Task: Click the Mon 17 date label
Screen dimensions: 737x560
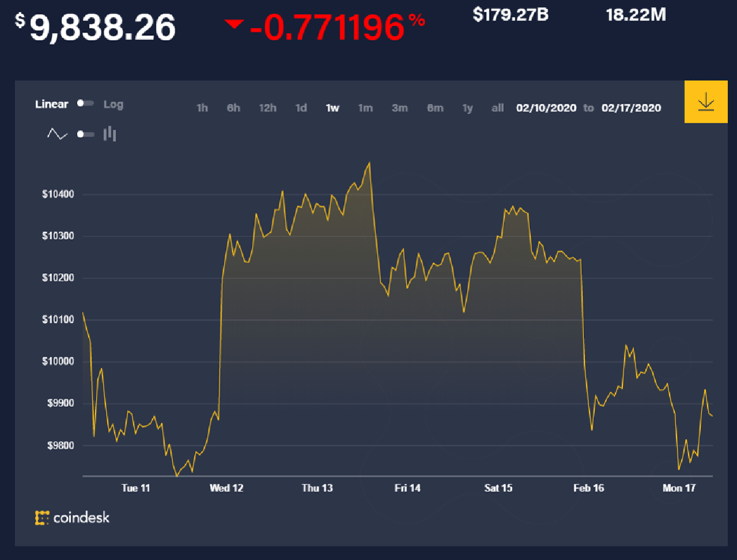Action: coord(679,488)
